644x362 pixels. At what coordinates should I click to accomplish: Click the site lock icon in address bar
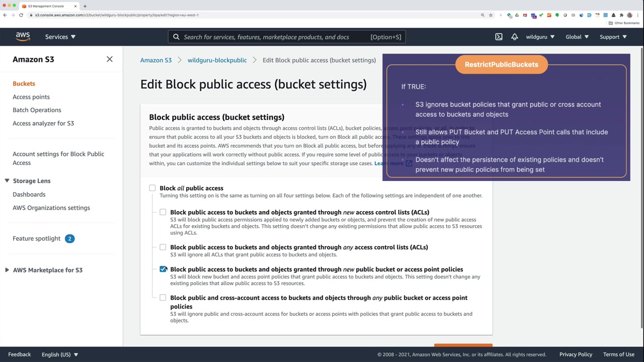point(31,15)
